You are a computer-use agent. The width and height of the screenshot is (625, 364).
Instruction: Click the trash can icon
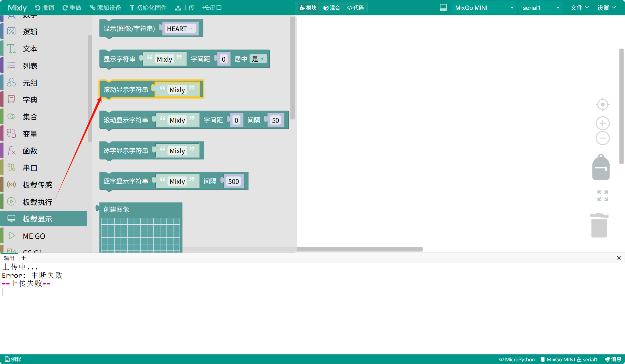click(599, 225)
